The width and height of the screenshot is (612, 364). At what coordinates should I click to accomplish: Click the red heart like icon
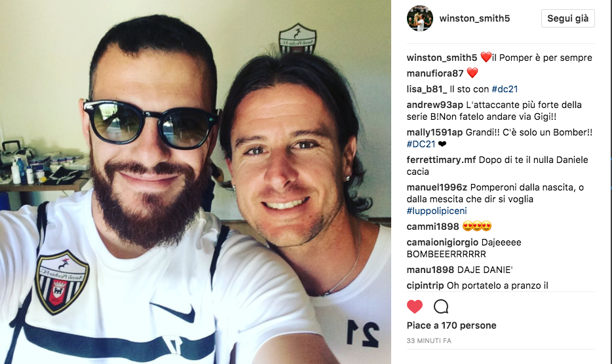click(415, 306)
